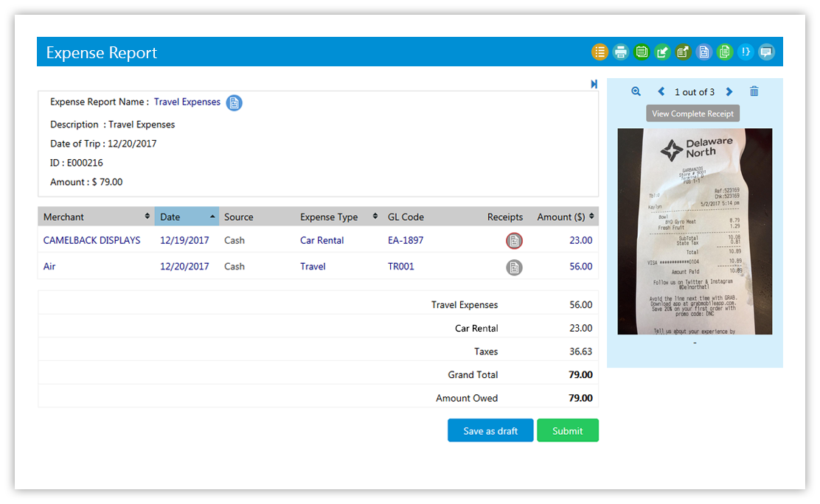Click edit icon beside Travel Expenses name
This screenshot has height=504, width=820.
[x=234, y=103]
